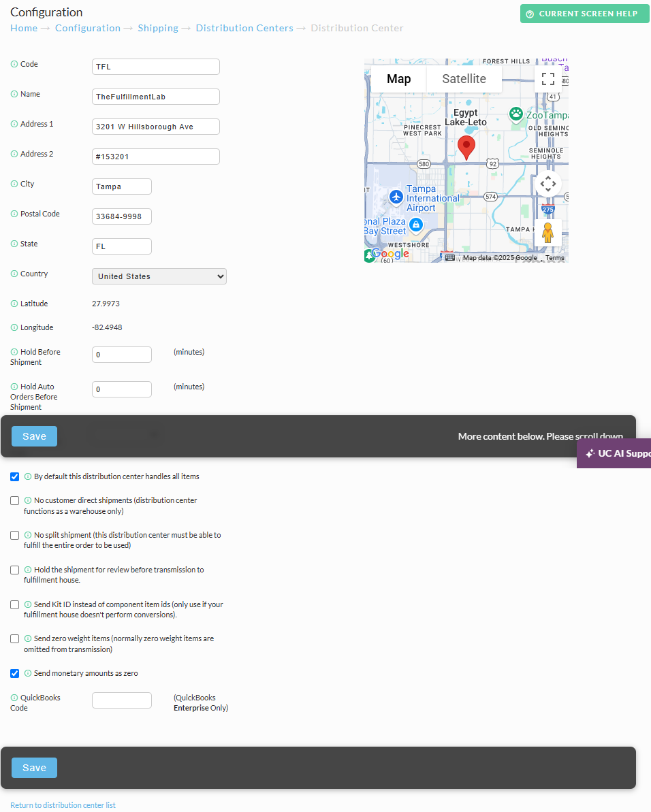Click info icon for Hold Before Shipment

[14, 352]
